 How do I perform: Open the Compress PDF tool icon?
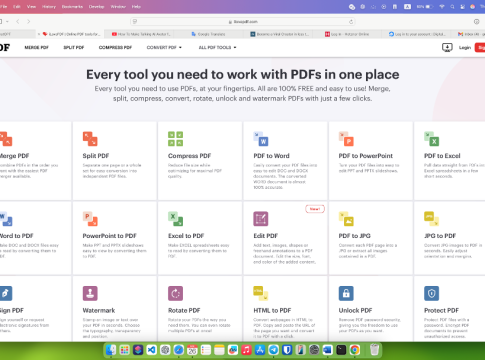[175, 139]
